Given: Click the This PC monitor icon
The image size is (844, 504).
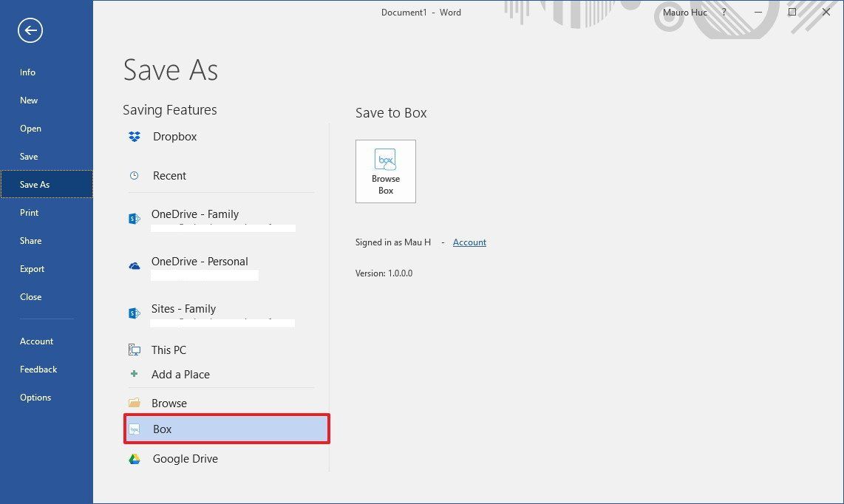Looking at the screenshot, I should click(x=134, y=350).
